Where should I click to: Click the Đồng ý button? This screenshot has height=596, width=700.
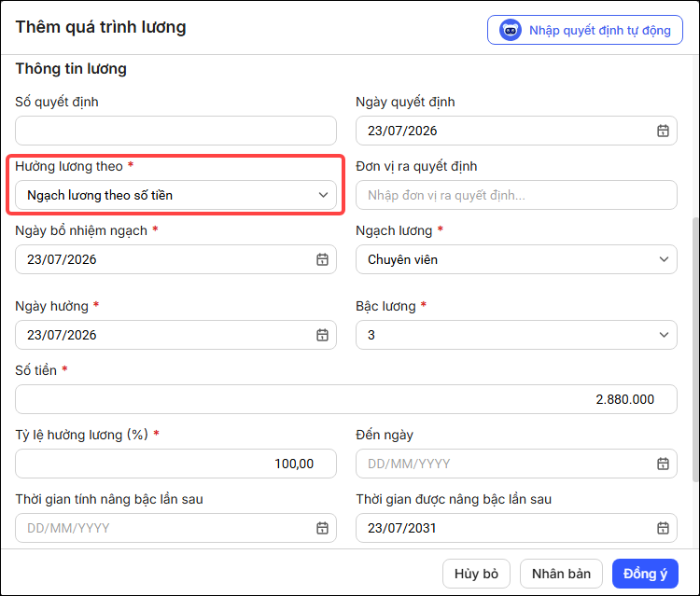(x=645, y=574)
